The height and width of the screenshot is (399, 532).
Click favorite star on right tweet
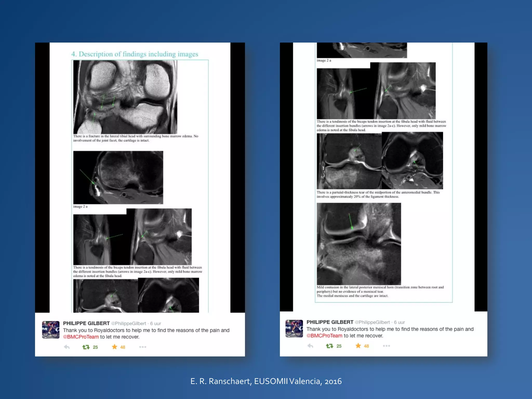[x=358, y=346]
